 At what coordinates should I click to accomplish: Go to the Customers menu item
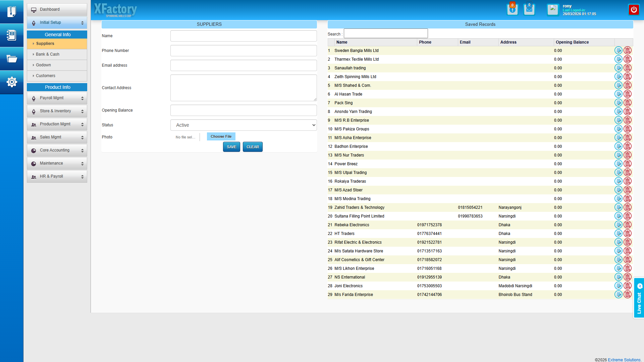[x=46, y=76]
